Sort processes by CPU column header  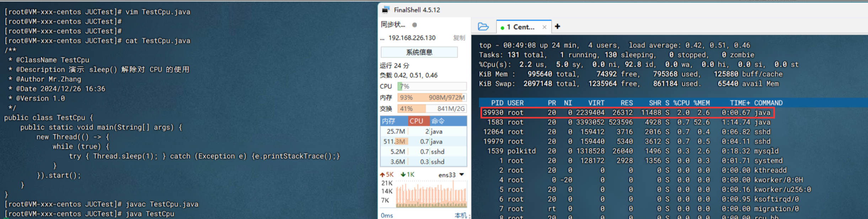(416, 121)
